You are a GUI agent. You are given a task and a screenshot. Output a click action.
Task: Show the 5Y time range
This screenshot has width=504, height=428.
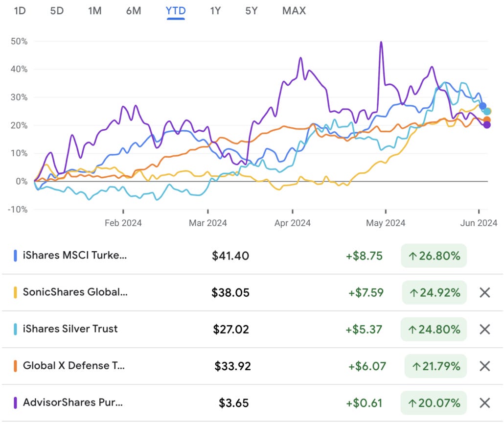pyautogui.click(x=252, y=11)
